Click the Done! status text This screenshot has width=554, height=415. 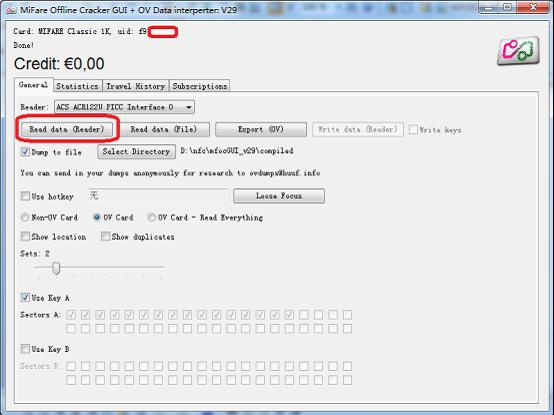24,45
